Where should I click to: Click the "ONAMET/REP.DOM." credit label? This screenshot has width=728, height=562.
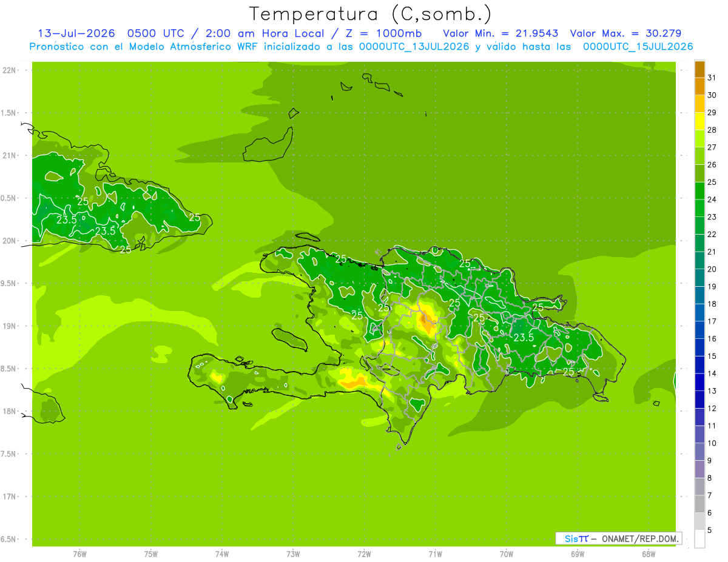click(640, 538)
